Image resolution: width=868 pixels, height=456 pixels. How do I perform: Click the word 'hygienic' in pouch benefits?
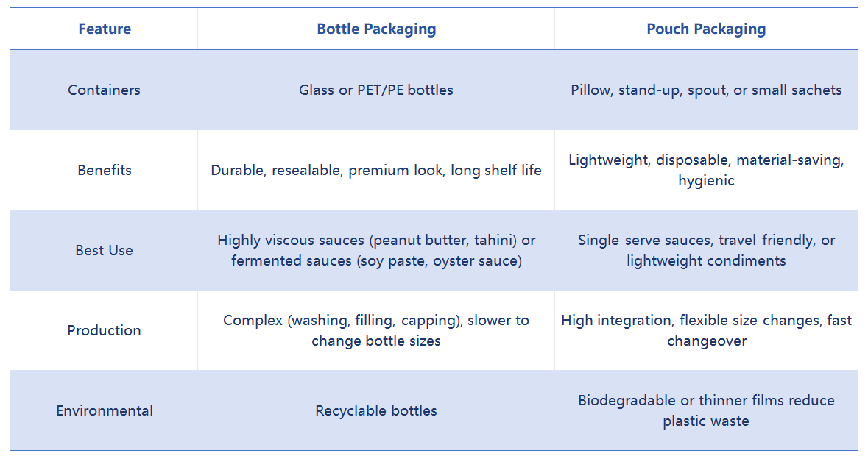pyautogui.click(x=706, y=181)
